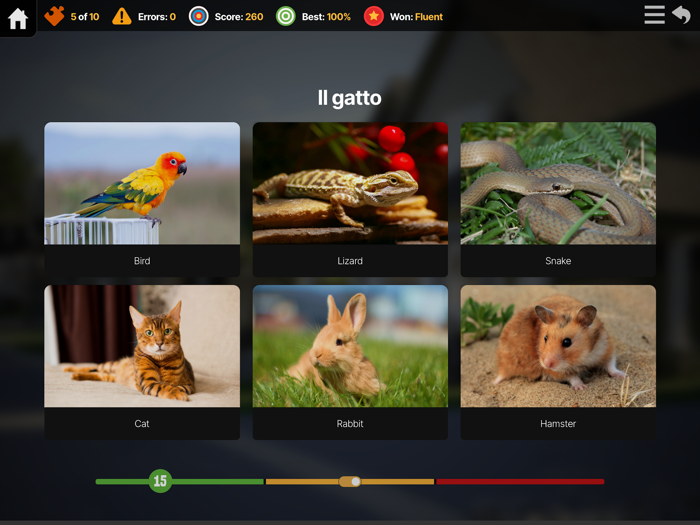Image resolution: width=700 pixels, height=525 pixels.
Task: Click the Cat label
Action: (142, 424)
